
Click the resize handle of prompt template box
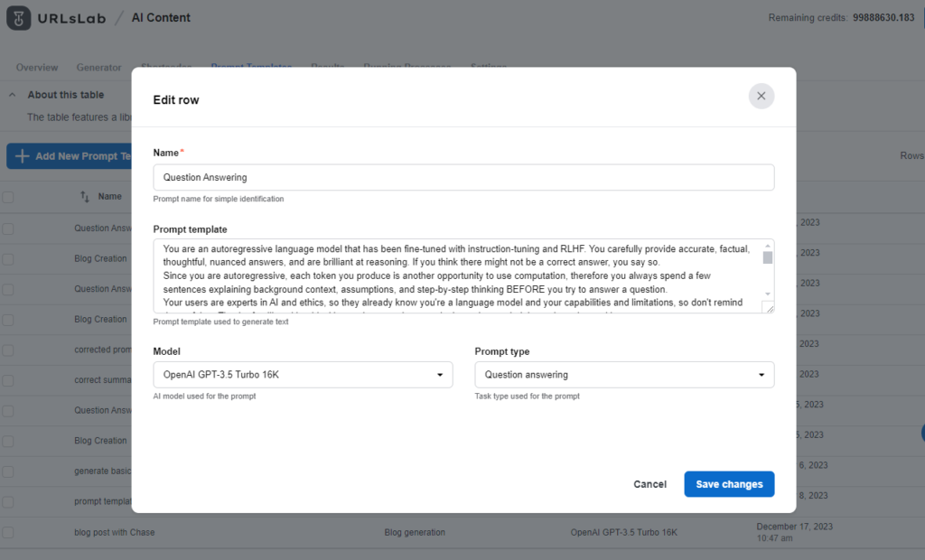(x=770, y=308)
